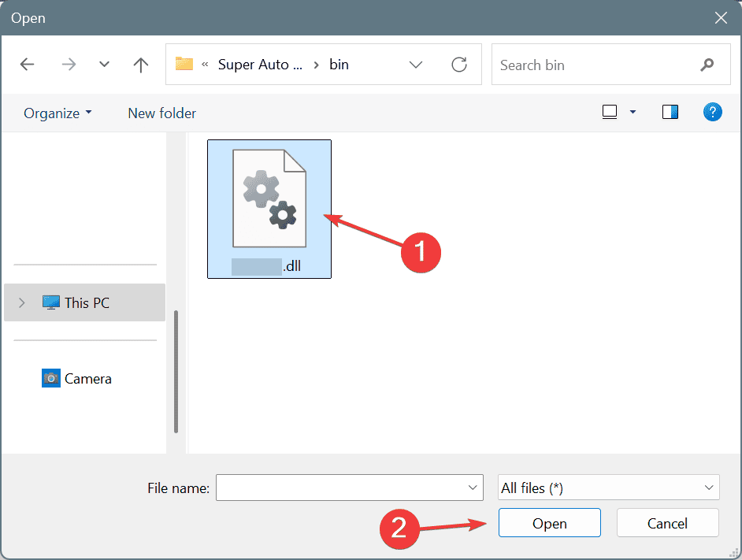The width and height of the screenshot is (742, 560).
Task: Go back using the back arrow
Action: click(28, 65)
